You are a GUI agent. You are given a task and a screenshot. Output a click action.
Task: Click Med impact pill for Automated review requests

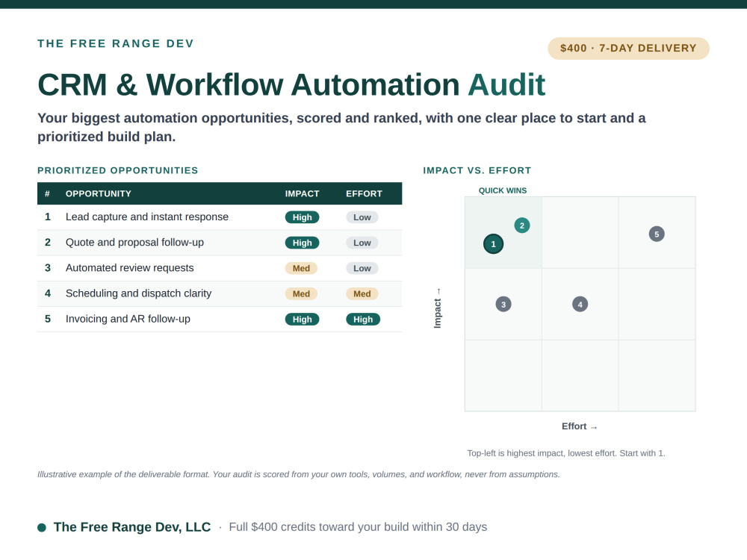301,268
